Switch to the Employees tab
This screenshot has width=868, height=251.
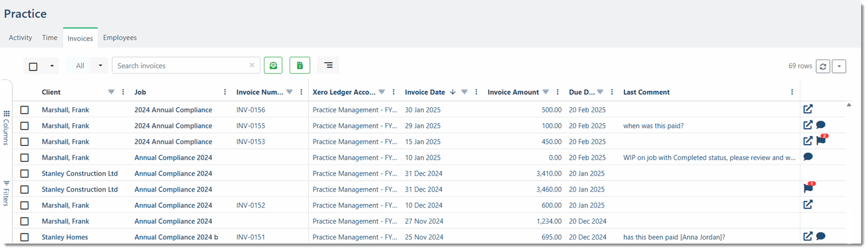tap(120, 38)
